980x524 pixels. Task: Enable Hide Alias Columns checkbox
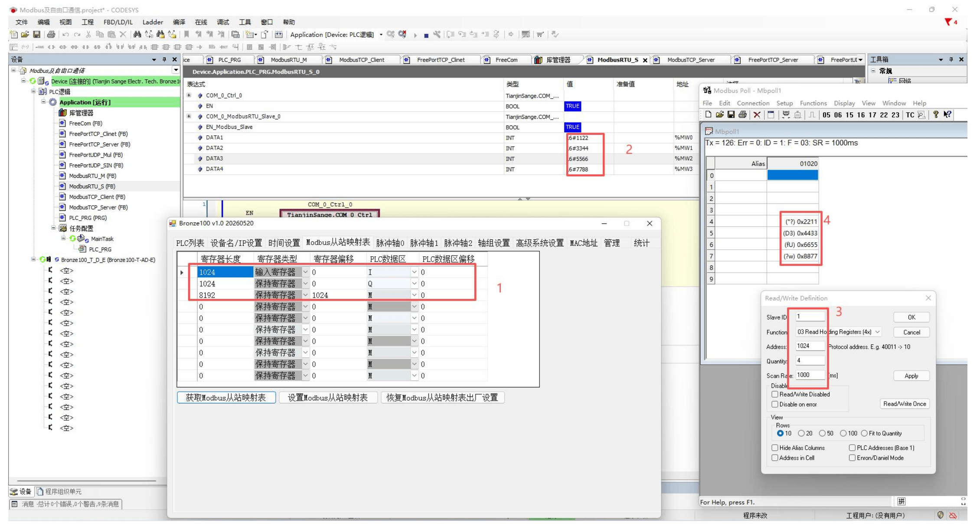(x=775, y=448)
